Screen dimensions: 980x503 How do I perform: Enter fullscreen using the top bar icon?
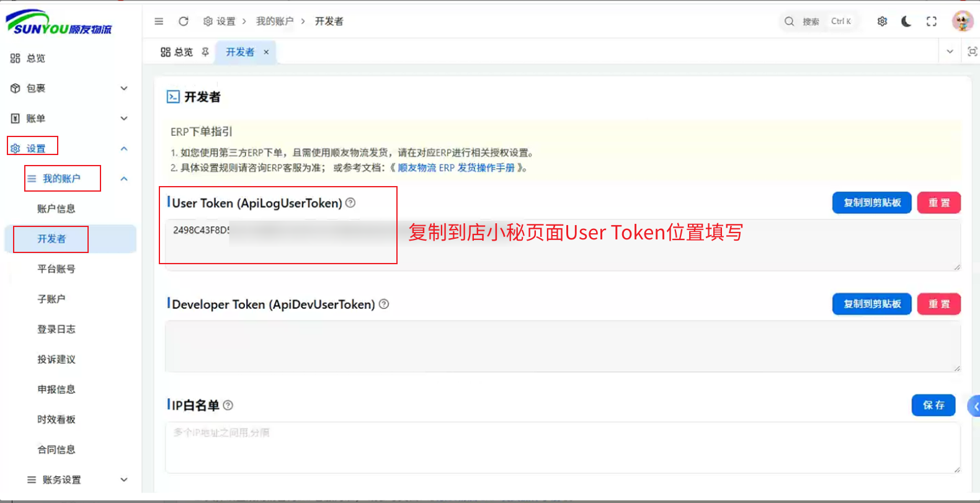(x=932, y=21)
